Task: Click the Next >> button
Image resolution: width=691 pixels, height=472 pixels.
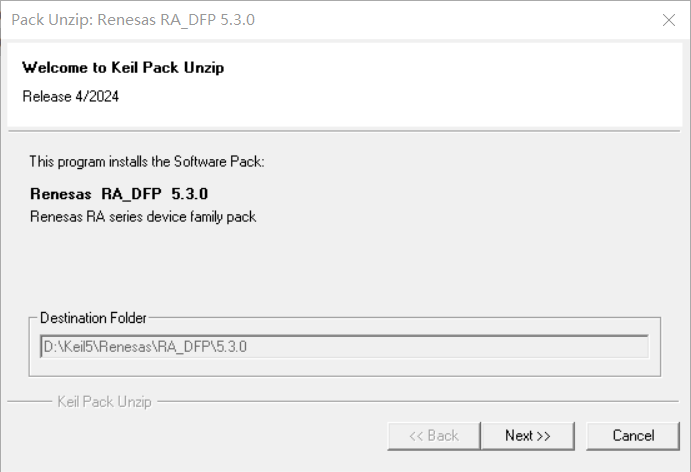Action: [x=527, y=435]
